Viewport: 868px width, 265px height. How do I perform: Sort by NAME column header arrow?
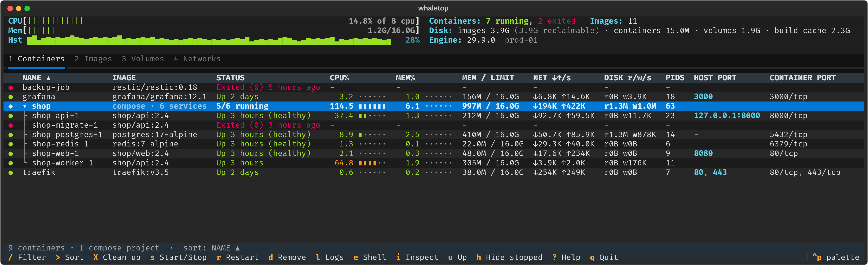48,78
